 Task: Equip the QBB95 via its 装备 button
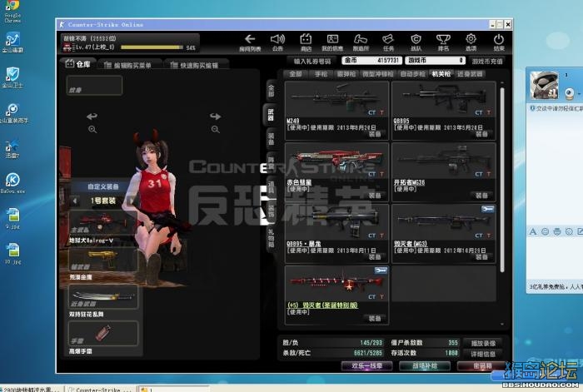(x=482, y=134)
